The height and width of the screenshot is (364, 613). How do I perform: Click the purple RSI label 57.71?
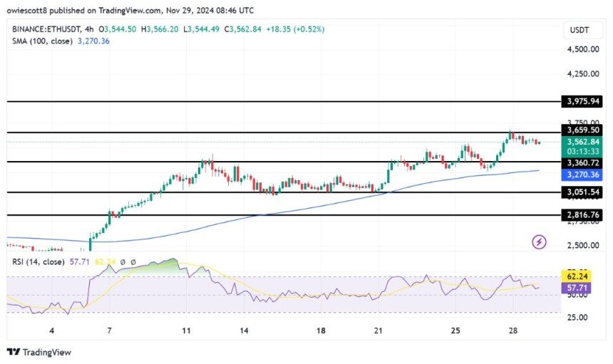coord(577,288)
